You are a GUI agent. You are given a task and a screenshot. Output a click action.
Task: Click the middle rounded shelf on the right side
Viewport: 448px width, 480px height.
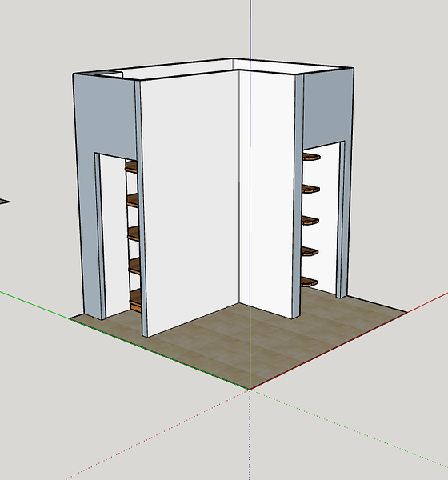(310, 221)
